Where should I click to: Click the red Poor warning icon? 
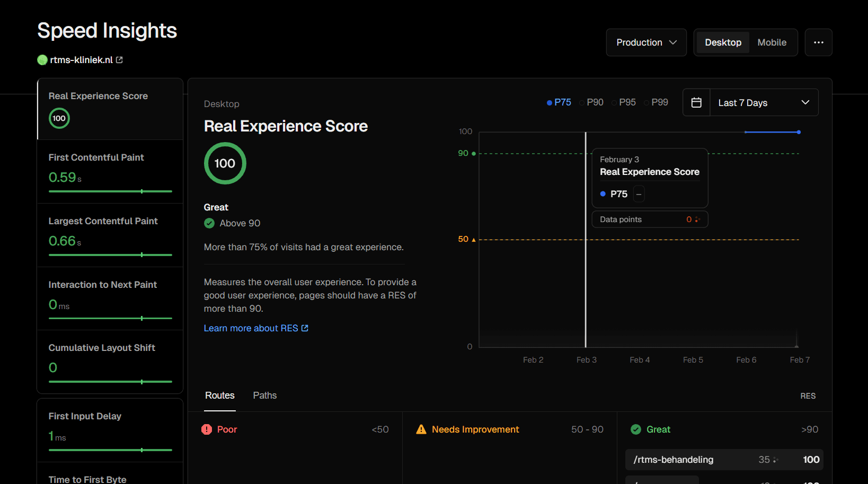[x=207, y=429]
